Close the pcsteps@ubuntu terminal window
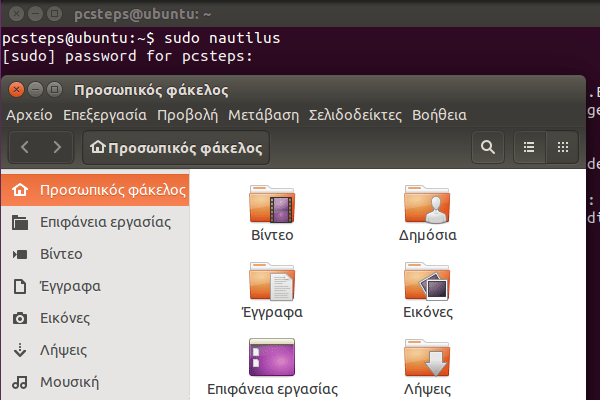 [16, 14]
